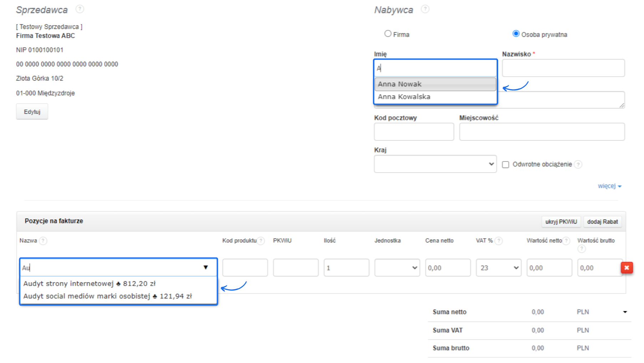The height and width of the screenshot is (363, 644).
Task: Select the Firma radio button
Action: [388, 34]
